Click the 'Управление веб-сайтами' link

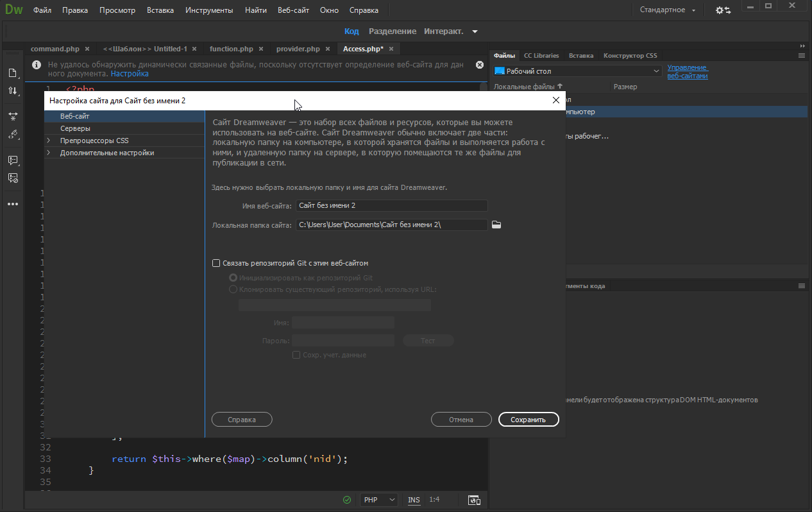tap(687, 71)
